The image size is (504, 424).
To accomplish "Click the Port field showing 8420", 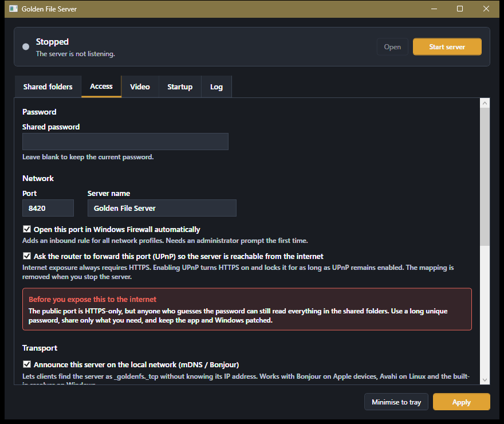I will [x=48, y=208].
